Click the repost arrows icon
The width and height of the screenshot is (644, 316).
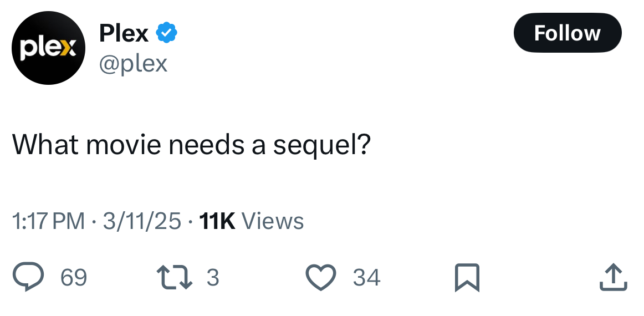175,277
